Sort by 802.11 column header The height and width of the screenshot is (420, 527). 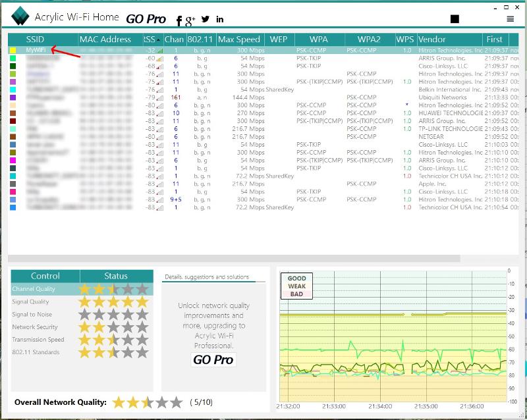[x=201, y=39]
